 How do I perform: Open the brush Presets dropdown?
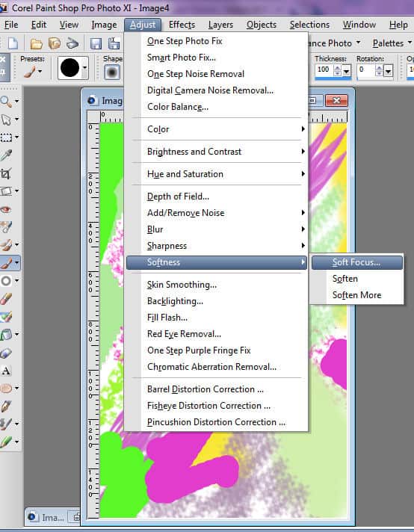point(33,71)
